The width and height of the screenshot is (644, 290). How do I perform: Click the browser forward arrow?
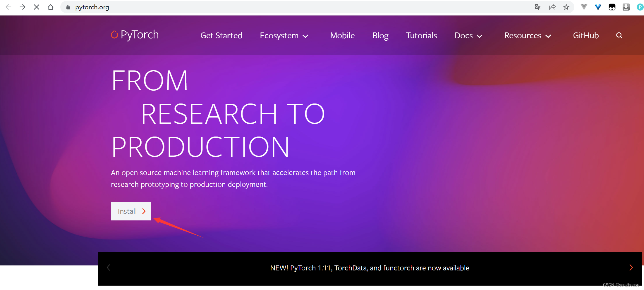coord(23,7)
